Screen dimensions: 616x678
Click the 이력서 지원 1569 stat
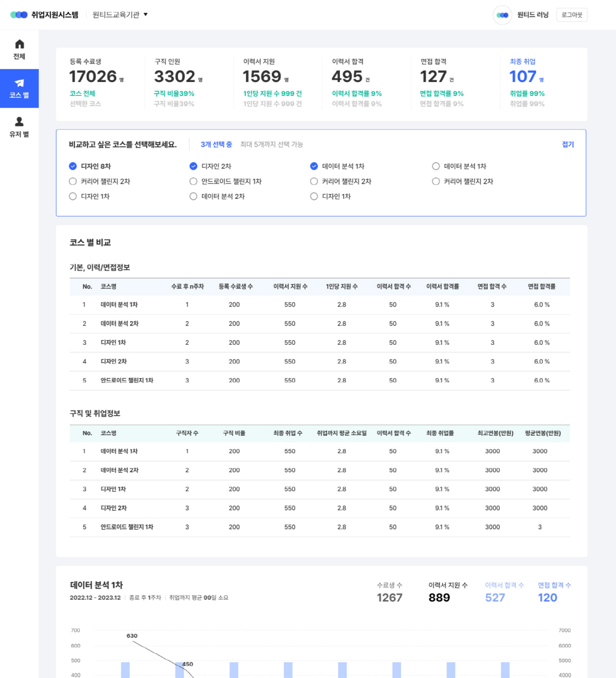(x=266, y=76)
